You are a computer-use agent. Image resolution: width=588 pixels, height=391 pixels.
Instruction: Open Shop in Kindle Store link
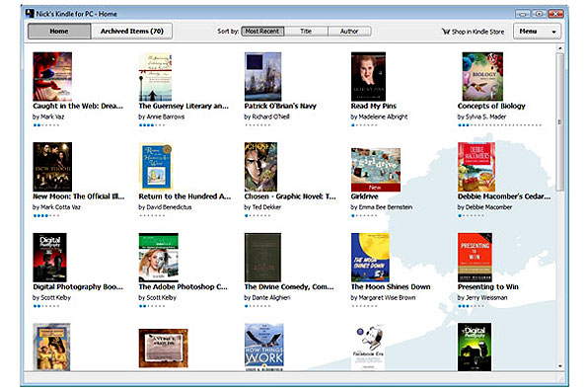[474, 32]
